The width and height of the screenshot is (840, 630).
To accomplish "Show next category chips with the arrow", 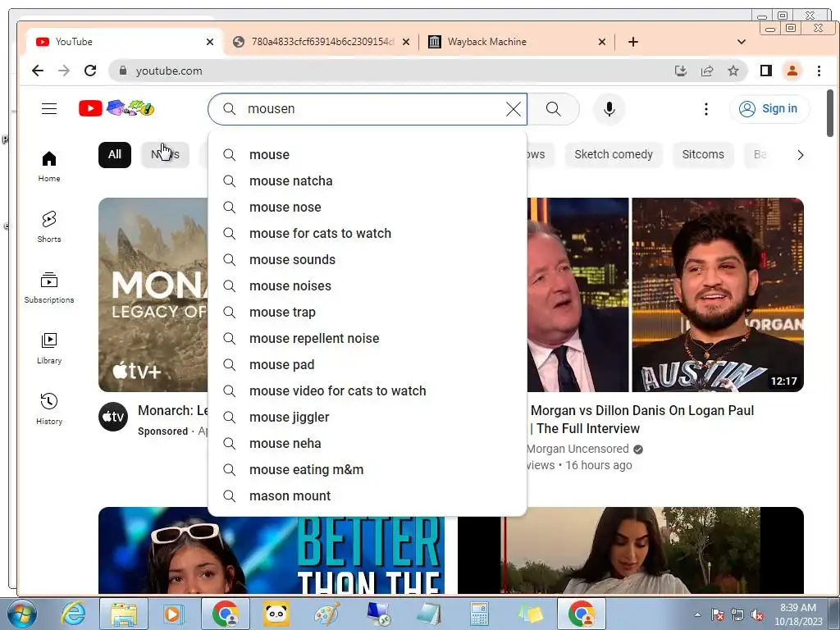I will pos(801,155).
